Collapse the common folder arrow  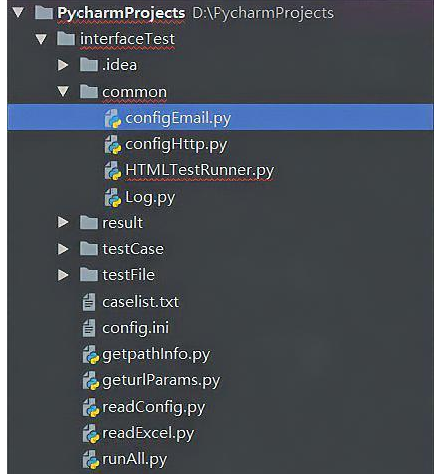[x=63, y=91]
